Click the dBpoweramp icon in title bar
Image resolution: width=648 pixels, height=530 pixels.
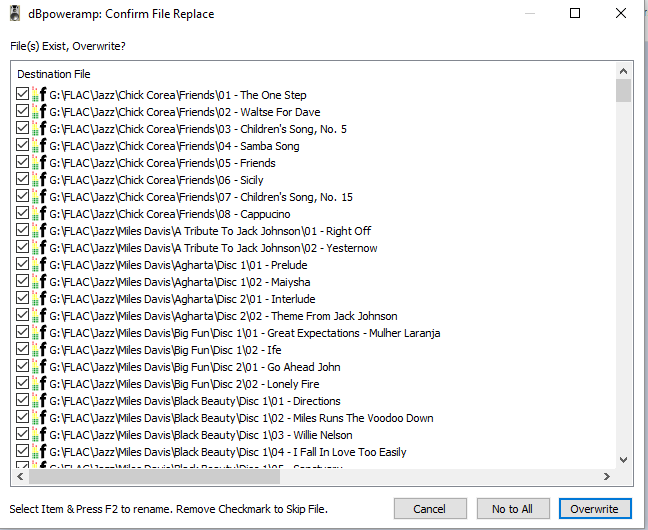point(16,14)
